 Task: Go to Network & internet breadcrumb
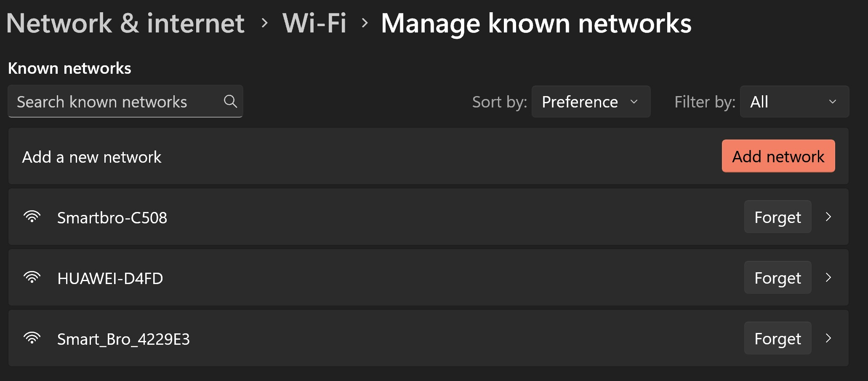[125, 23]
